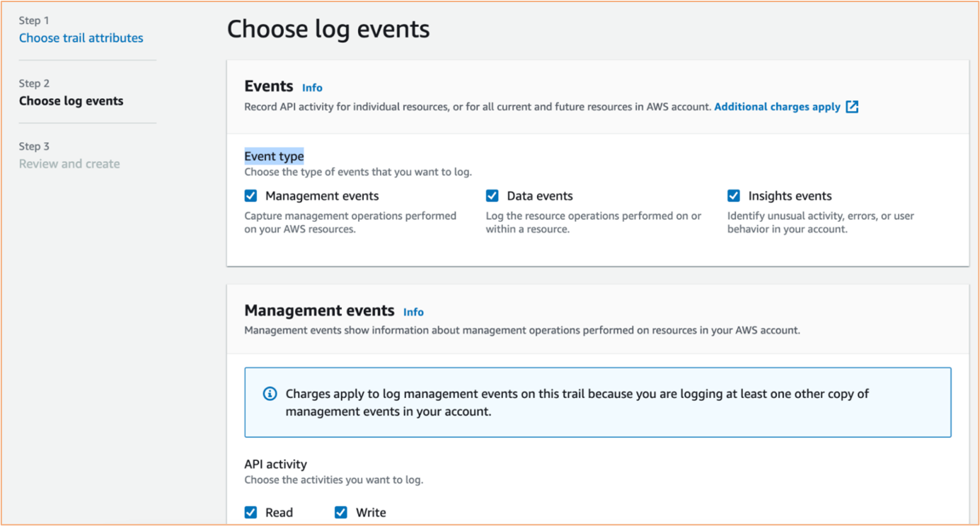Toggle the Insights events checkbox
This screenshot has height=526, width=980.
pyautogui.click(x=734, y=196)
